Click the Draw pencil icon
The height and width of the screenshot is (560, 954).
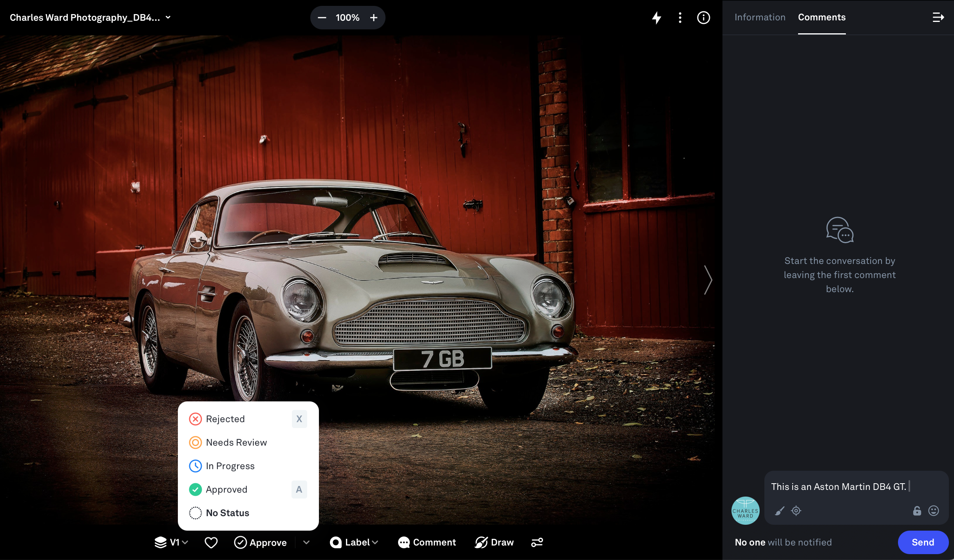(x=481, y=542)
